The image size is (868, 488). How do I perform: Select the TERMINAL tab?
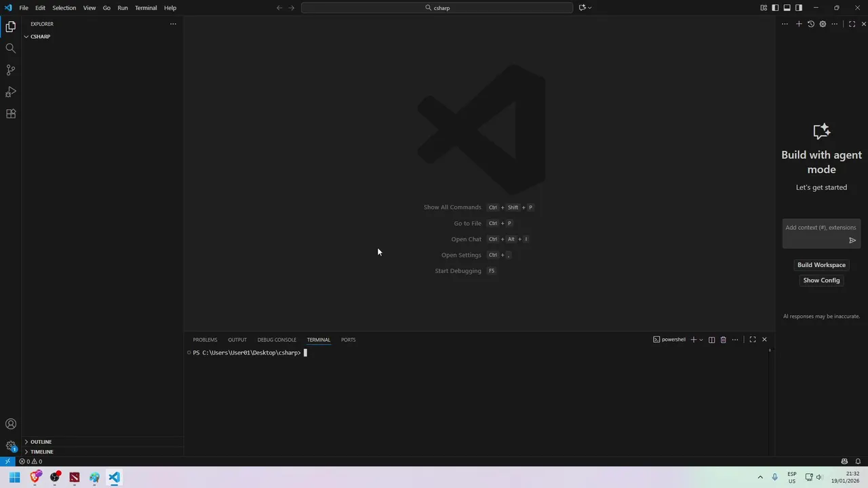319,340
